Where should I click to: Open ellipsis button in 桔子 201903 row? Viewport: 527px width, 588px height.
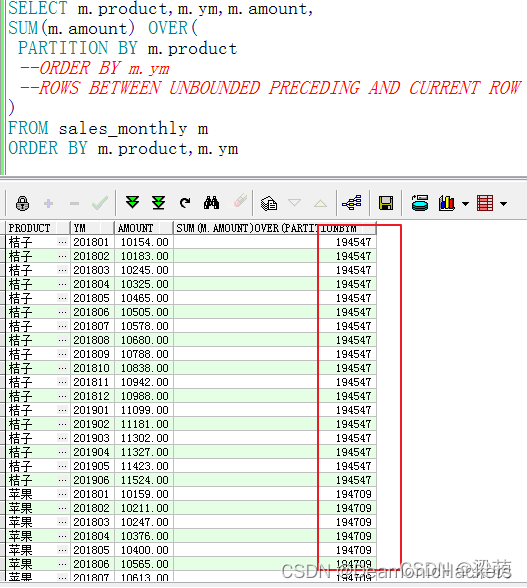coord(63,438)
